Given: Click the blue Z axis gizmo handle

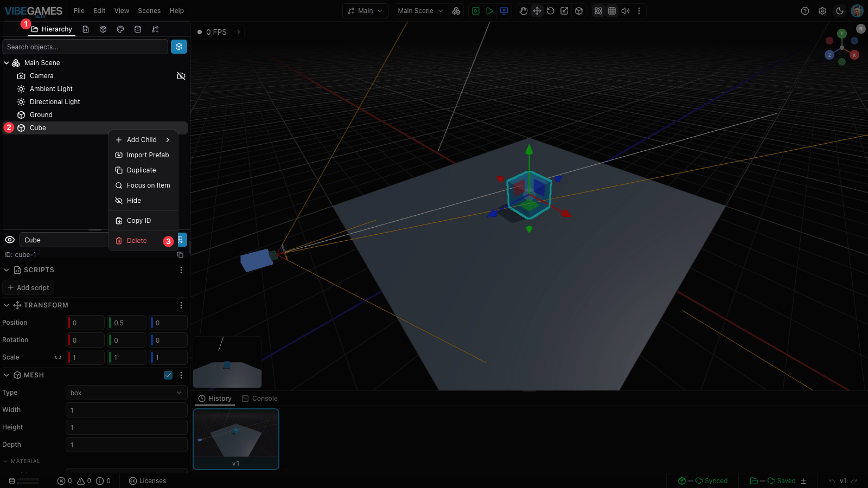Looking at the screenshot, I should (x=829, y=55).
